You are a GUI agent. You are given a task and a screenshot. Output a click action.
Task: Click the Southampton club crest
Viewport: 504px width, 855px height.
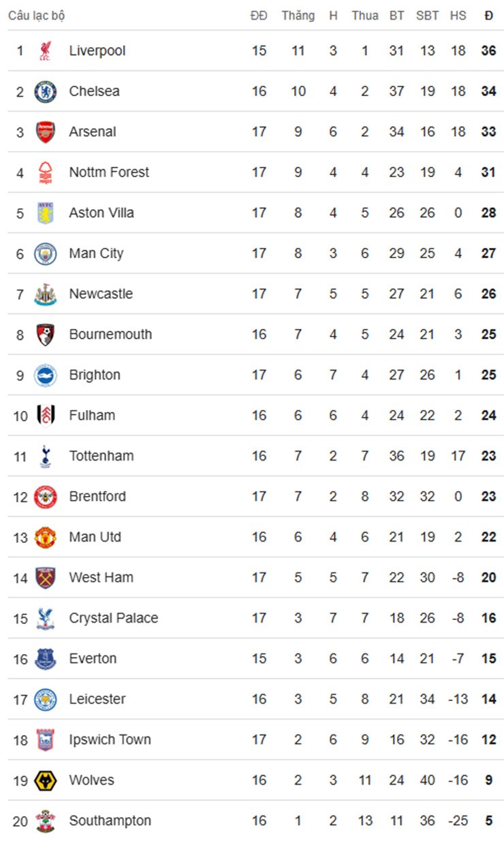(x=46, y=821)
